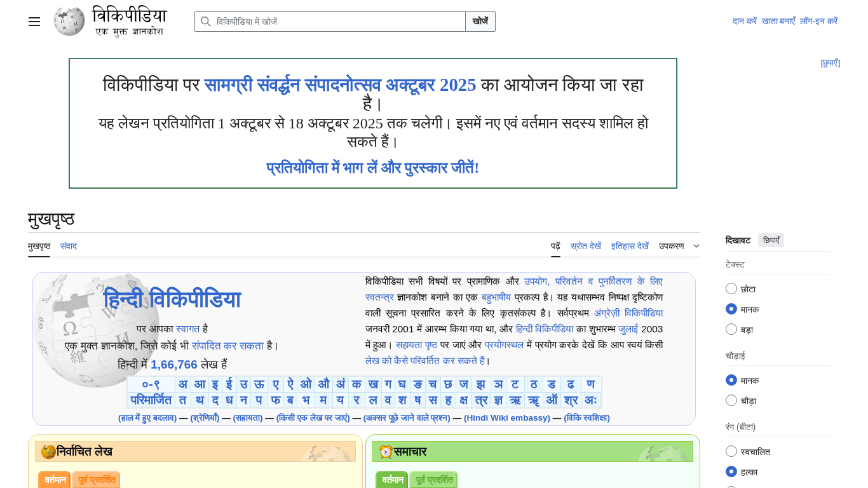Screen dimensions: 868x488
Task: Select the मानक width option
Action: (x=731, y=380)
